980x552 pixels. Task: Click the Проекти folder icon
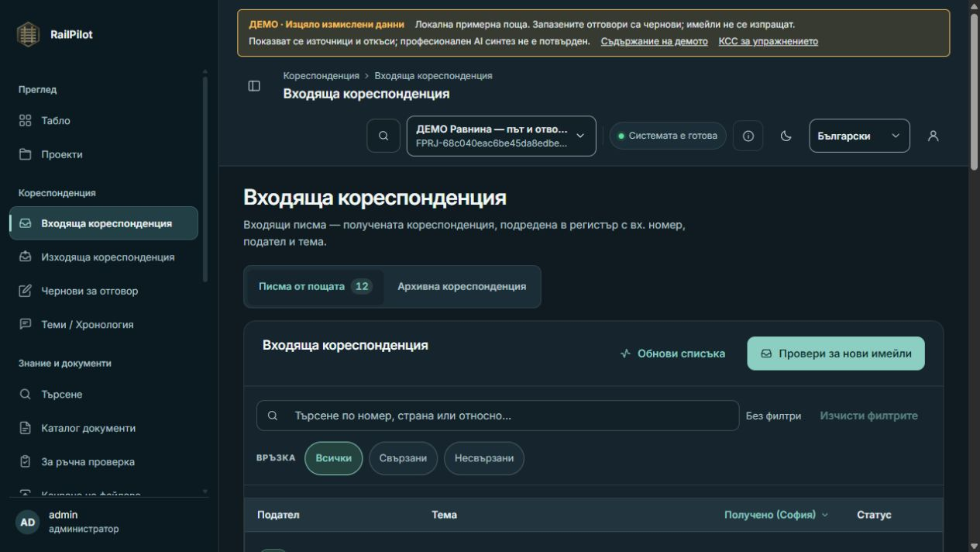pyautogui.click(x=26, y=154)
